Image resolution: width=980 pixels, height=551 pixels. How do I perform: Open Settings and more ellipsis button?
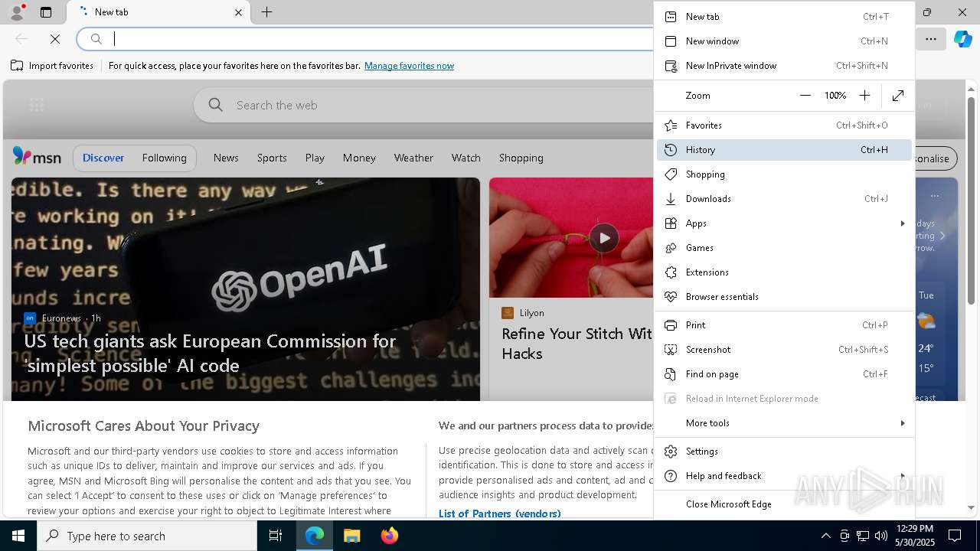point(931,39)
